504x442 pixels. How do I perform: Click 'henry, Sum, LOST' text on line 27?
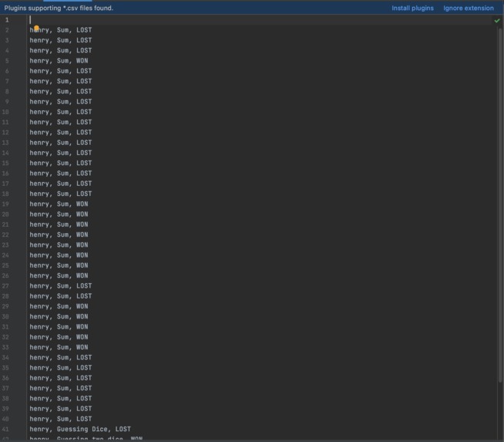pyautogui.click(x=61, y=286)
